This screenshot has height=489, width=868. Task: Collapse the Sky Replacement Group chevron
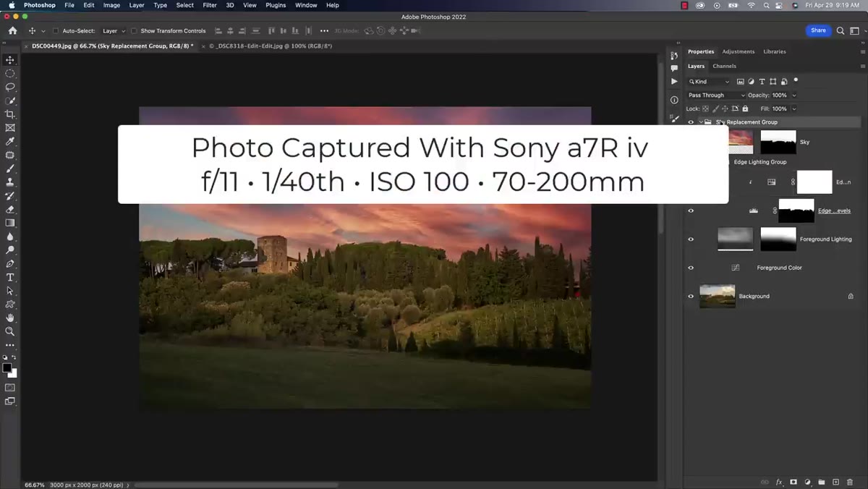[700, 122]
